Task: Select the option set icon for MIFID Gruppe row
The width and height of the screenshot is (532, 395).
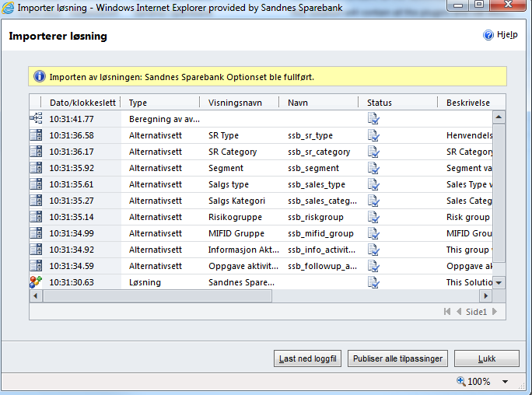Action: coord(36,232)
